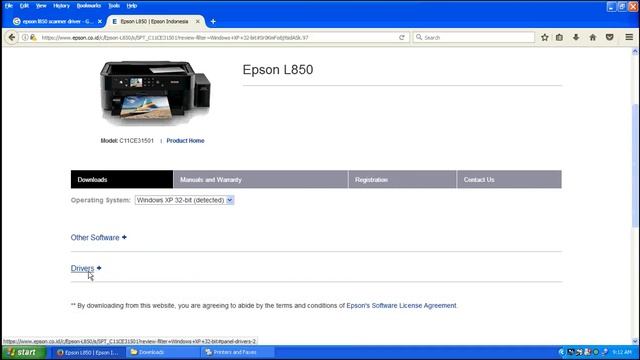The height and width of the screenshot is (360, 640).
Task: Click the search magnifier icon
Action: [419, 37]
